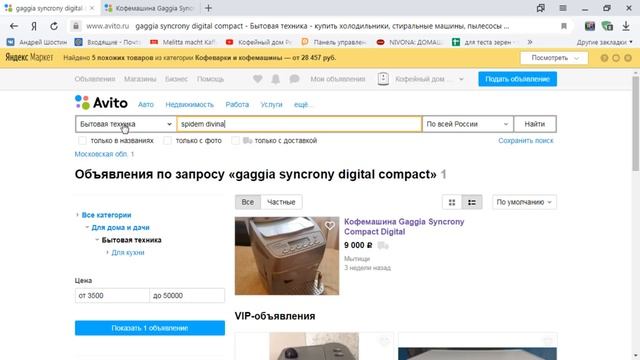
Task: Click the first VIP listing thumbnail
Action: tap(314, 346)
